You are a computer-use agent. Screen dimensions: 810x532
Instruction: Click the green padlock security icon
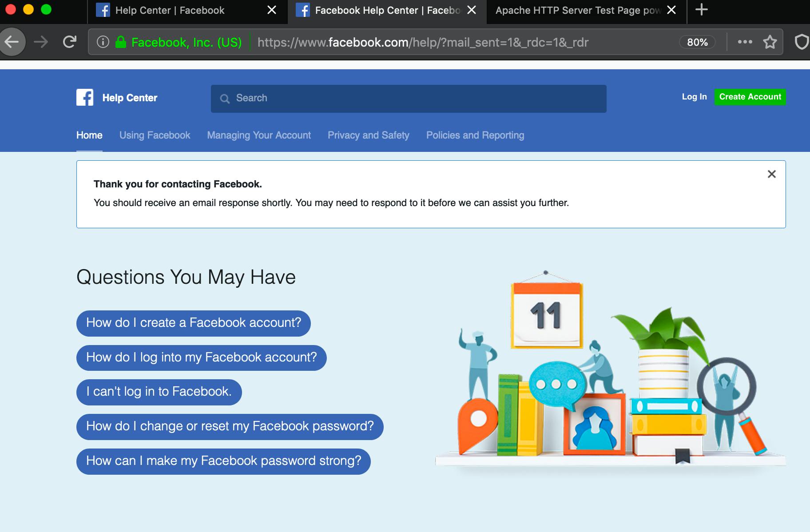(120, 42)
